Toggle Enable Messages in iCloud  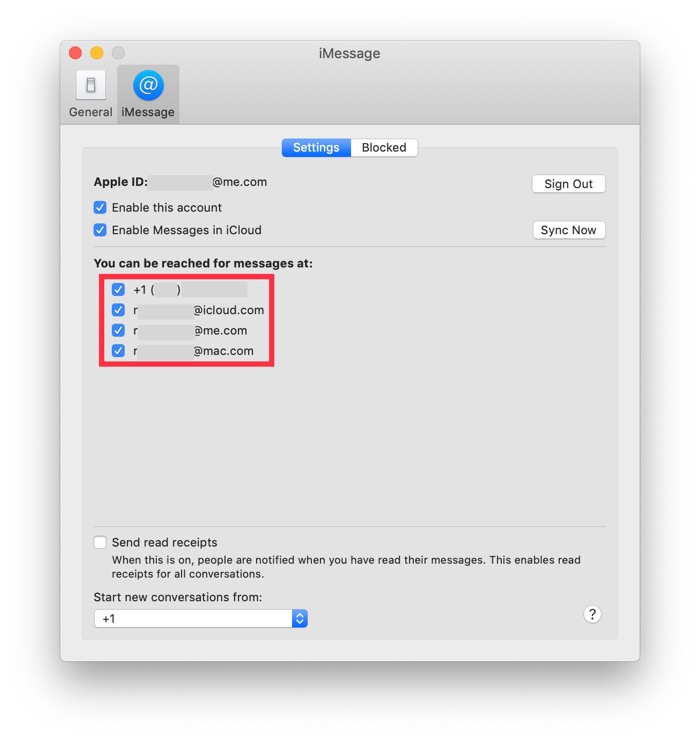click(100, 230)
